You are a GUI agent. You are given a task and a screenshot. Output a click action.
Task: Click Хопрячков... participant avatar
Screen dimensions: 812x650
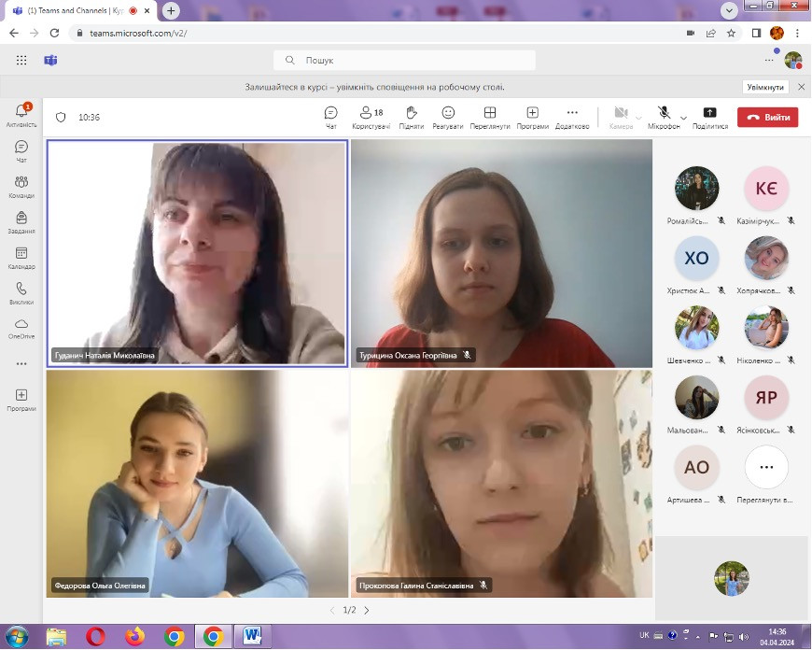point(766,258)
